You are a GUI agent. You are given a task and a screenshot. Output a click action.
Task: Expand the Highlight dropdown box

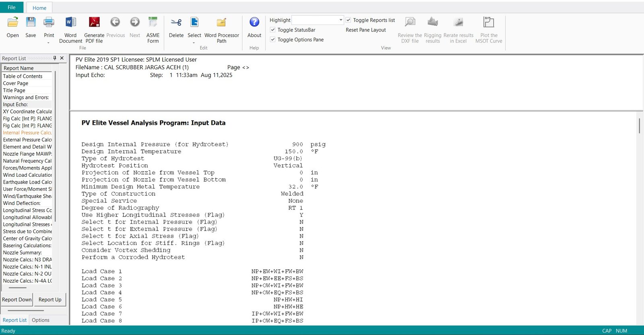pos(341,20)
